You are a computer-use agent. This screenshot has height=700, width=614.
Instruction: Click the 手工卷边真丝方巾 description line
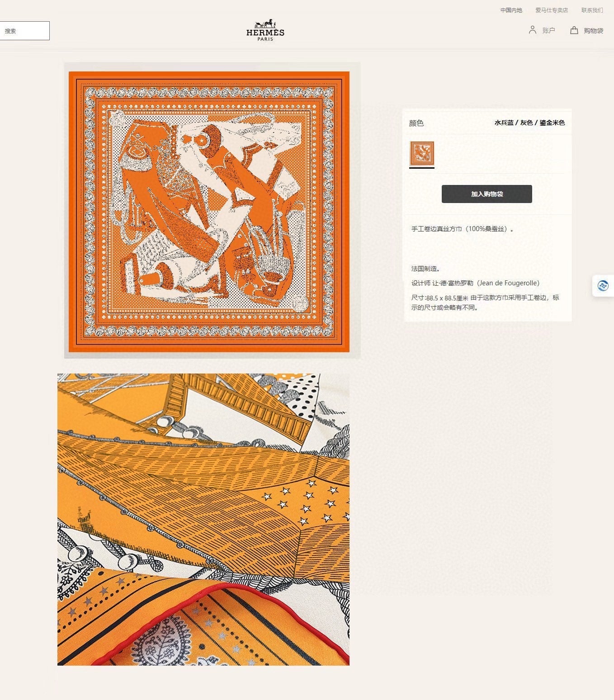click(x=463, y=229)
